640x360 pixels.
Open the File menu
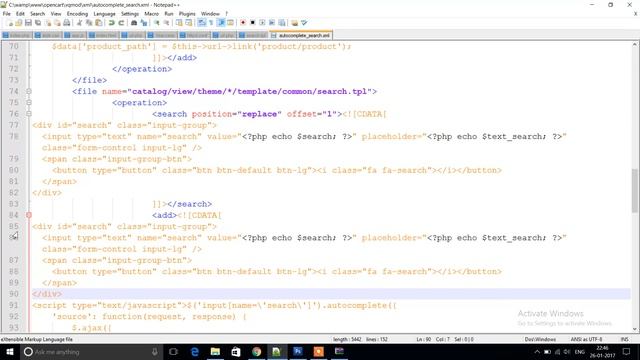click(x=7, y=13)
